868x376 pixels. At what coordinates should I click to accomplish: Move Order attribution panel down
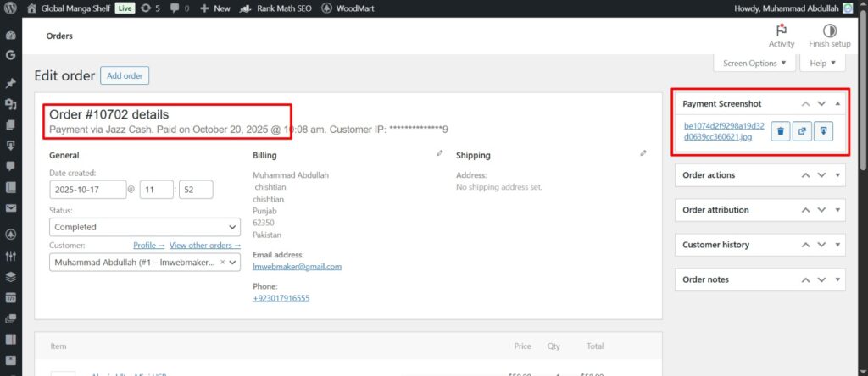[821, 210]
